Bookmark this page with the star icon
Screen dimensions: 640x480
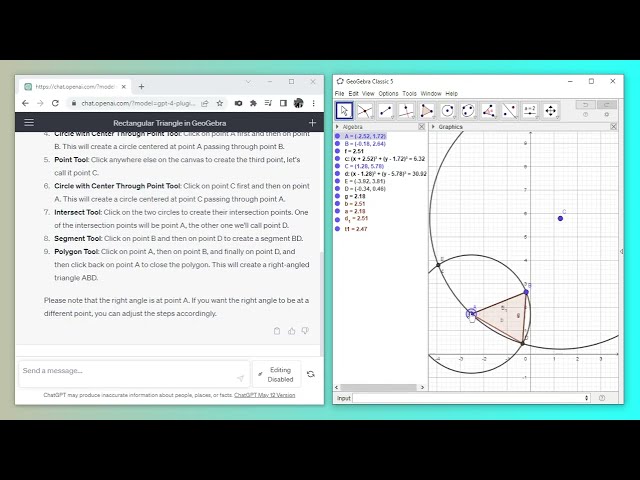point(220,103)
